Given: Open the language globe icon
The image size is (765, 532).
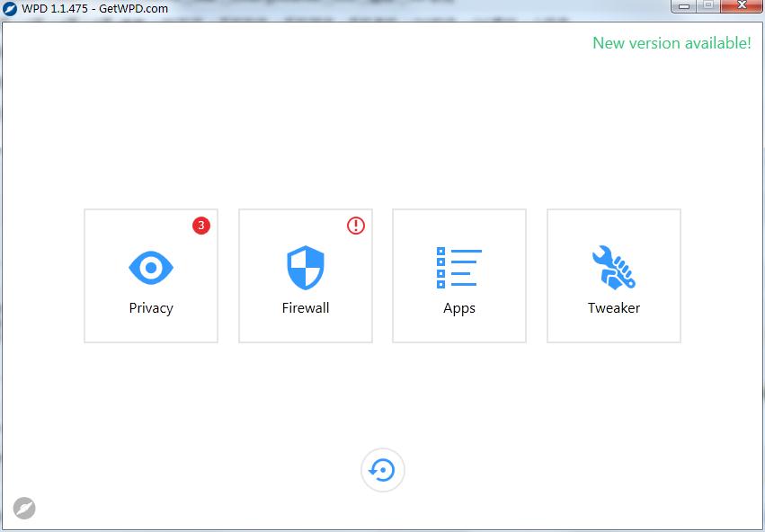Looking at the screenshot, I should pyautogui.click(x=24, y=508).
